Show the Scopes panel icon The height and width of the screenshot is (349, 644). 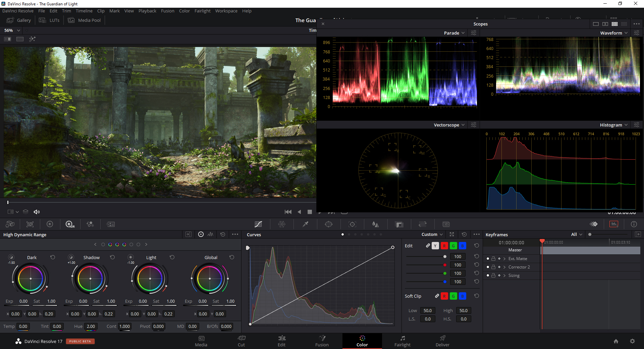pyautogui.click(x=613, y=224)
